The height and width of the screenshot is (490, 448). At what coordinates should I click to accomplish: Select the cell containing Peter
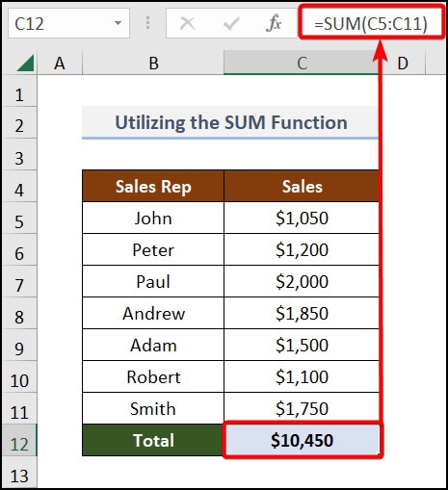(x=153, y=249)
